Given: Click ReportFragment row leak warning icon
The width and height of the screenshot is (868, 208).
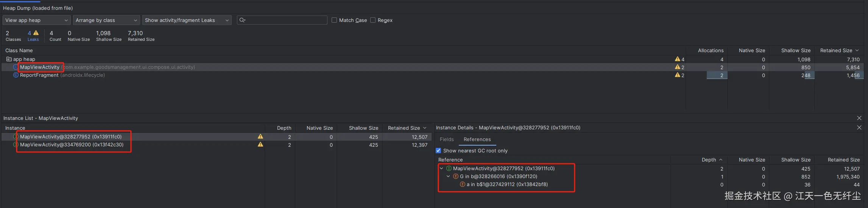Looking at the screenshot, I should 678,75.
